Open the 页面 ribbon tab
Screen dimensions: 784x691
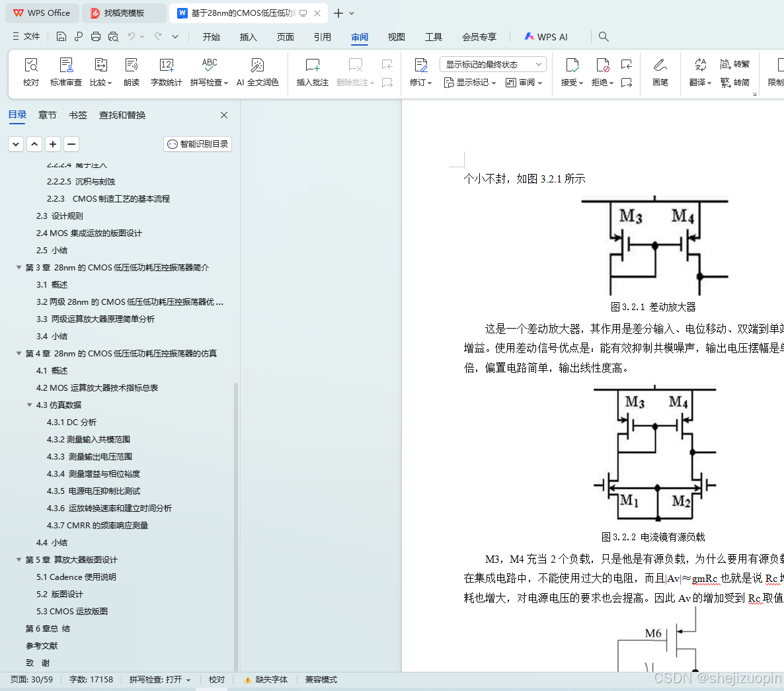(285, 36)
